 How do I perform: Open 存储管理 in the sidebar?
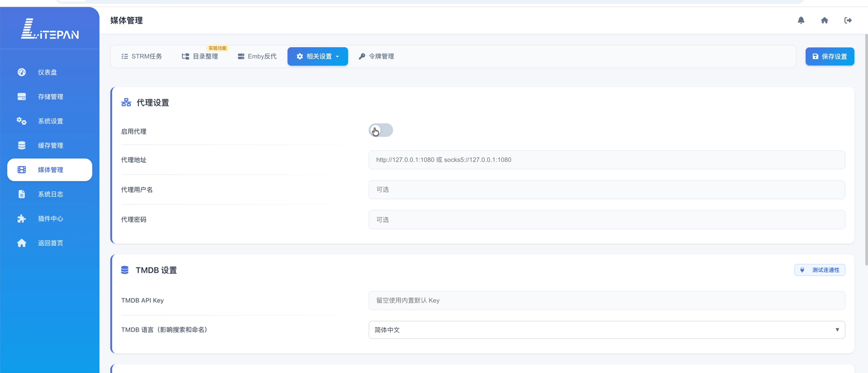click(50, 97)
